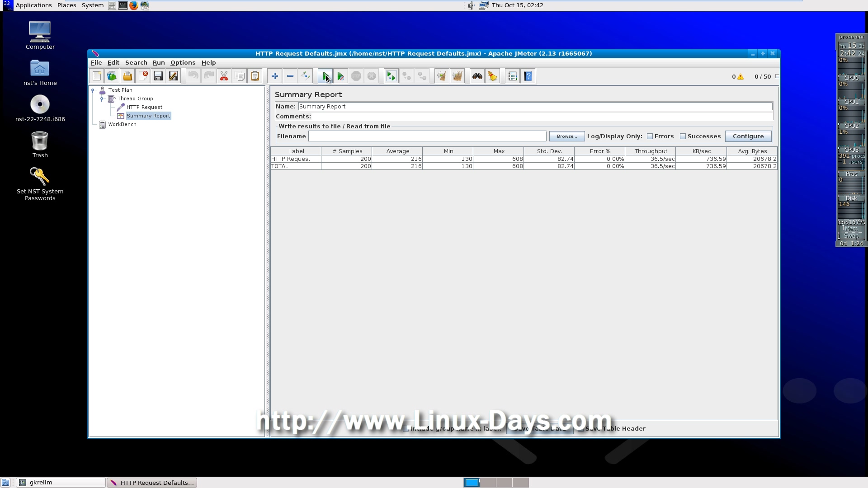
Task: Click the Error % column header
Action: [x=600, y=151]
